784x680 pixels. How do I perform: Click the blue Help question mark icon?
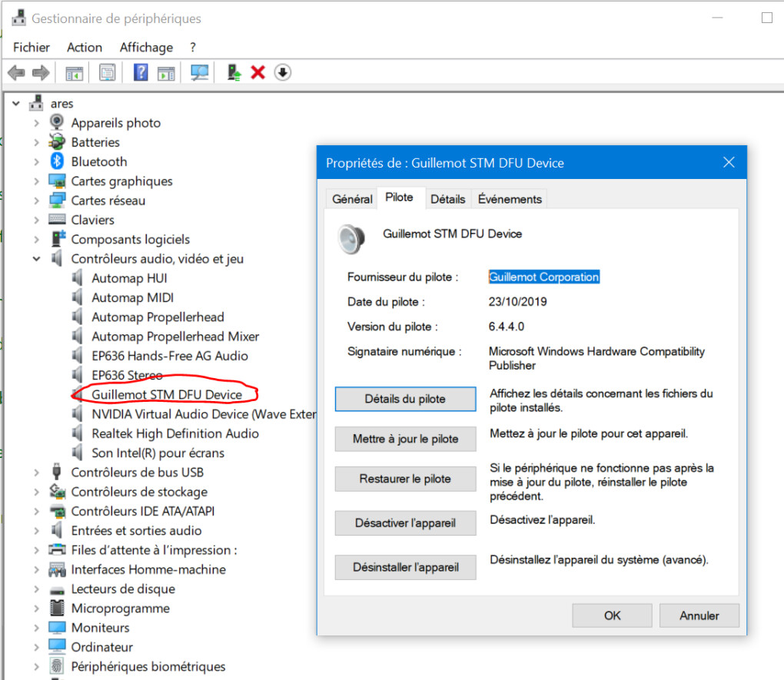[x=141, y=72]
